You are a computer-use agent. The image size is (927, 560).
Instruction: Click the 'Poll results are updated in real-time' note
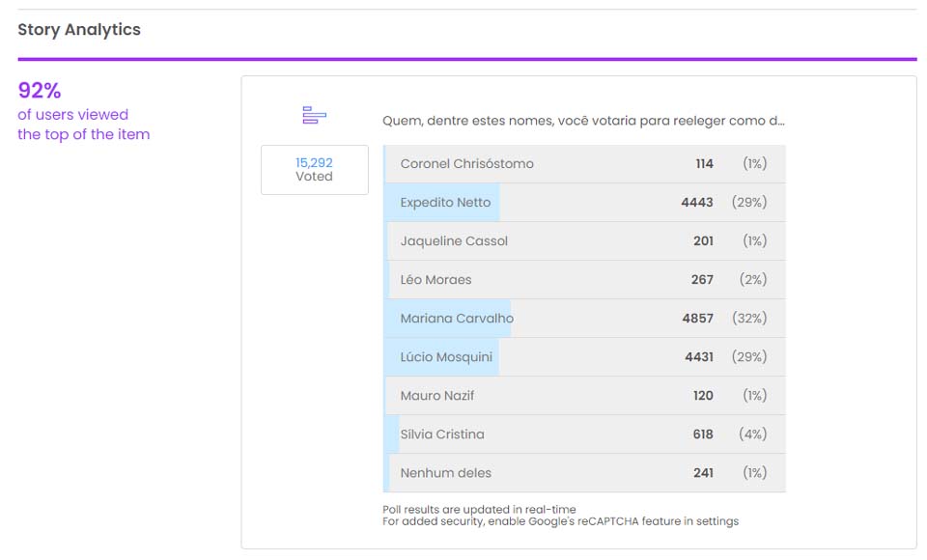[479, 509]
